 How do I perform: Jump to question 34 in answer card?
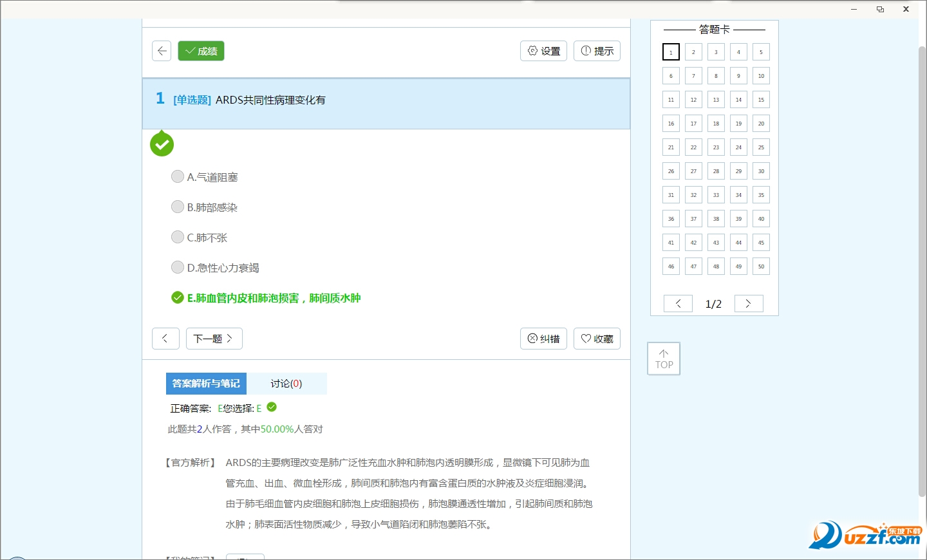pos(738,195)
